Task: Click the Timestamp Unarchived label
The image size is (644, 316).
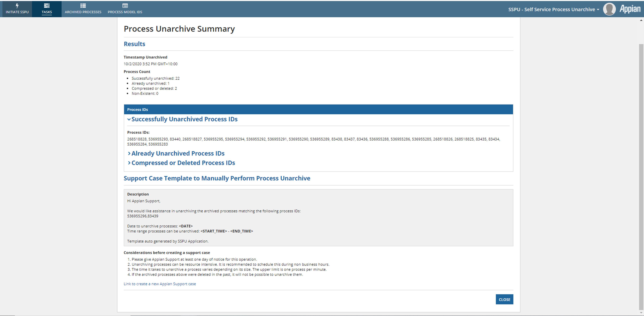Action: [x=146, y=57]
